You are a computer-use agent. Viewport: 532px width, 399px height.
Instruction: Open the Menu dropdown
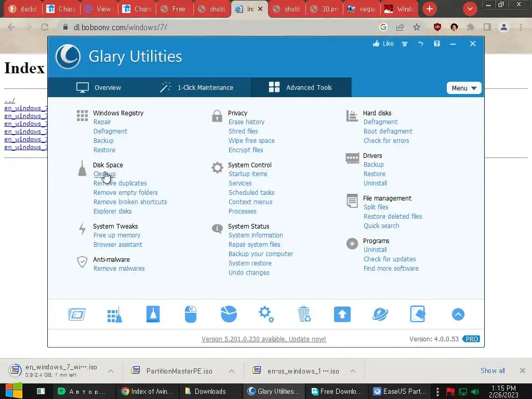464,88
